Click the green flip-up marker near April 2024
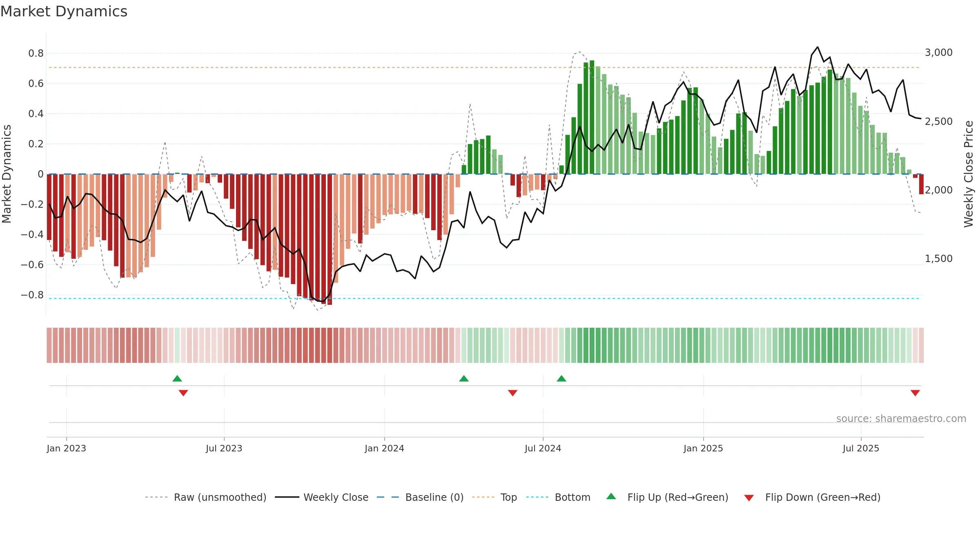 click(x=464, y=378)
